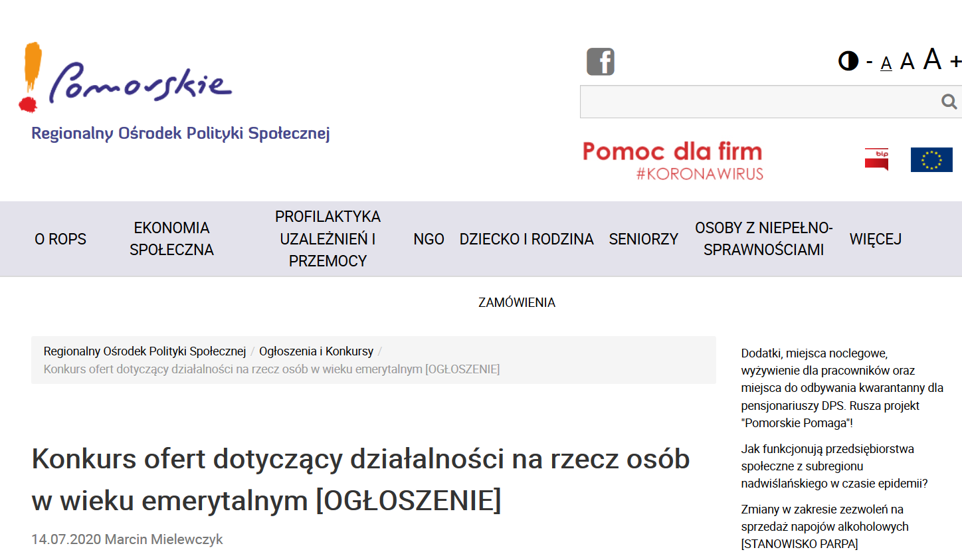Click inside the search text field
Viewport: 962px width, 560px height.
[x=757, y=102]
